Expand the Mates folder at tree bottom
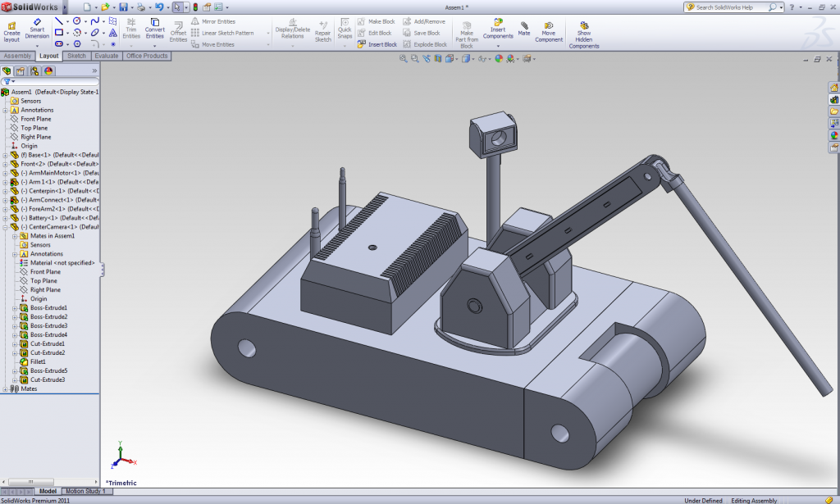Screen dimensions: 840x504 [6, 389]
